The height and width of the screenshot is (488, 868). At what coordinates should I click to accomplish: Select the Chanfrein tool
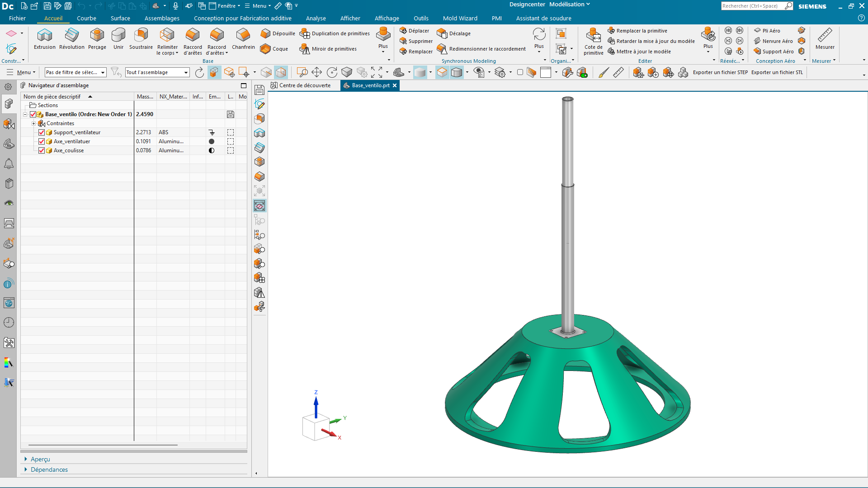(243, 39)
